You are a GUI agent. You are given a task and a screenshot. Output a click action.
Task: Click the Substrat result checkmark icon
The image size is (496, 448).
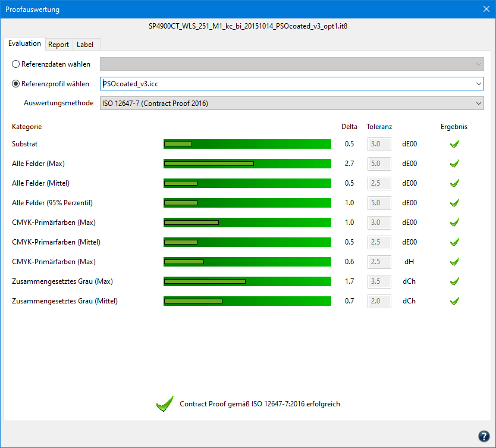coord(454,144)
